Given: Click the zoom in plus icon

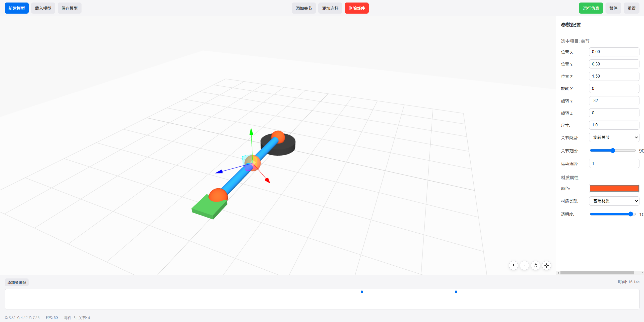Looking at the screenshot, I should (513, 265).
